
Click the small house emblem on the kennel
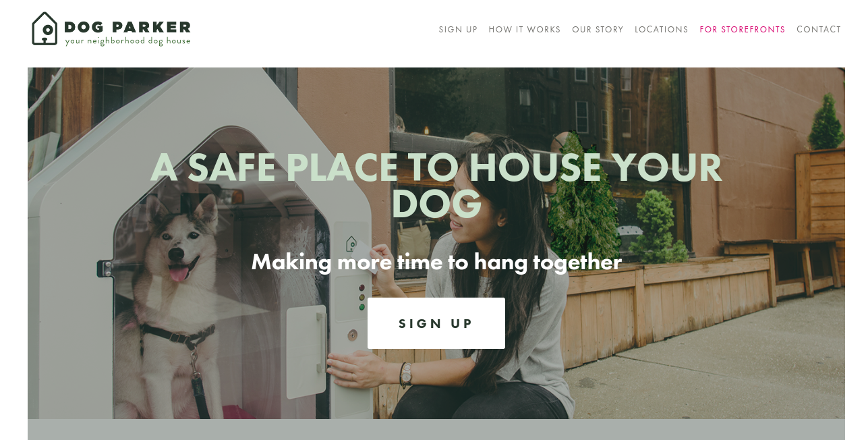pos(351,244)
